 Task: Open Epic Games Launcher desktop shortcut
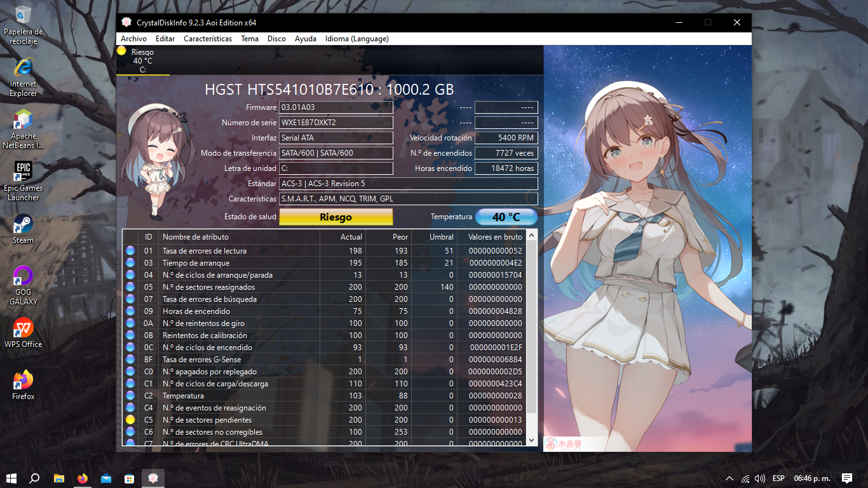coord(24,180)
